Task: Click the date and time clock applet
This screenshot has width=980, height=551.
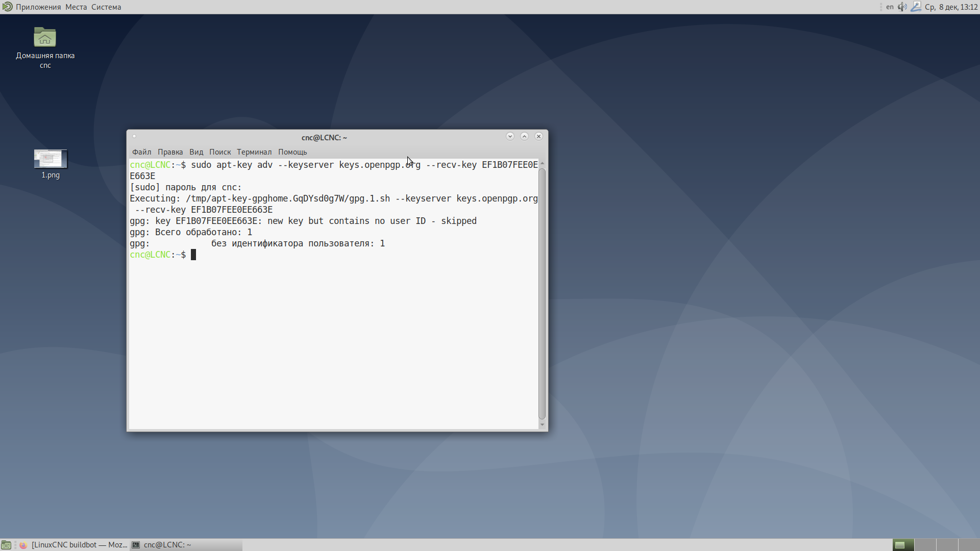Action: point(951,7)
